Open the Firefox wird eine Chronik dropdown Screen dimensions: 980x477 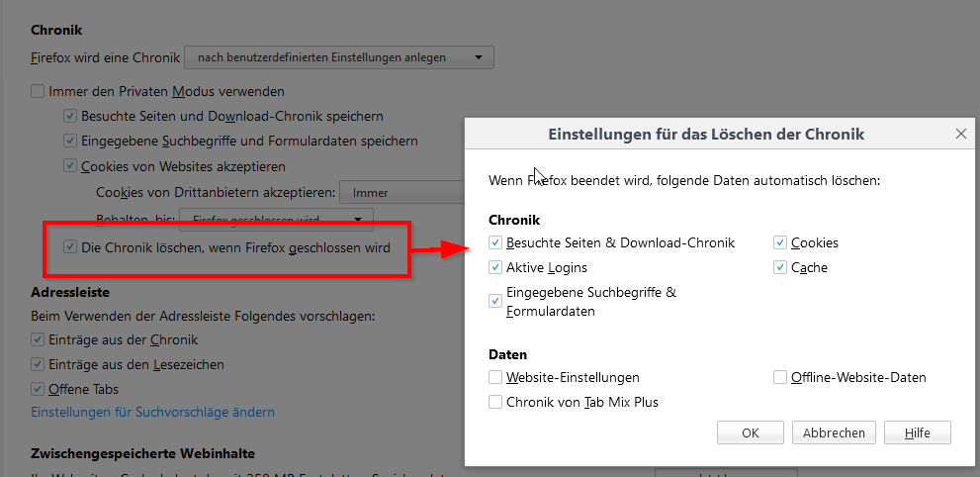(x=339, y=57)
